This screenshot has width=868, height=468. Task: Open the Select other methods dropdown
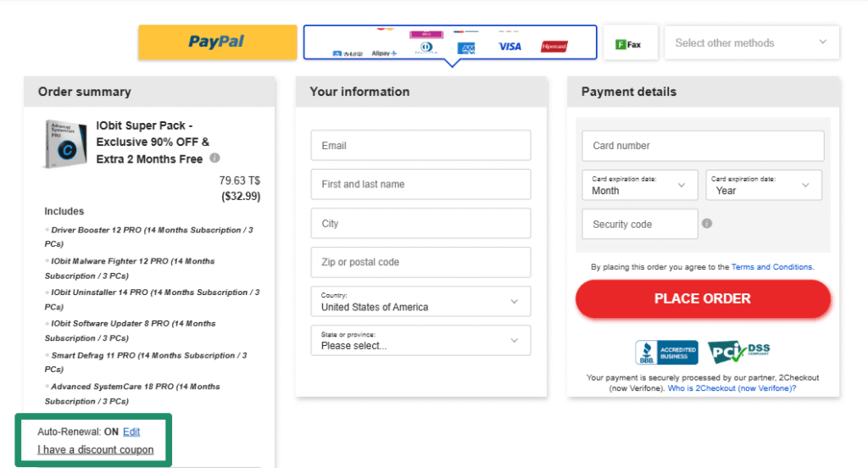pyautogui.click(x=752, y=42)
